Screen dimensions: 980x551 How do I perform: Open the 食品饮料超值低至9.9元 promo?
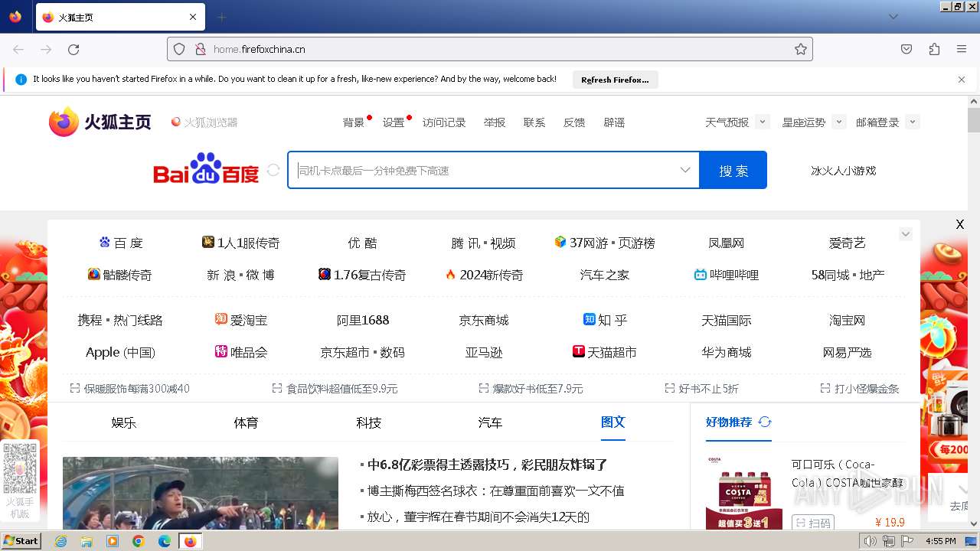pyautogui.click(x=335, y=389)
